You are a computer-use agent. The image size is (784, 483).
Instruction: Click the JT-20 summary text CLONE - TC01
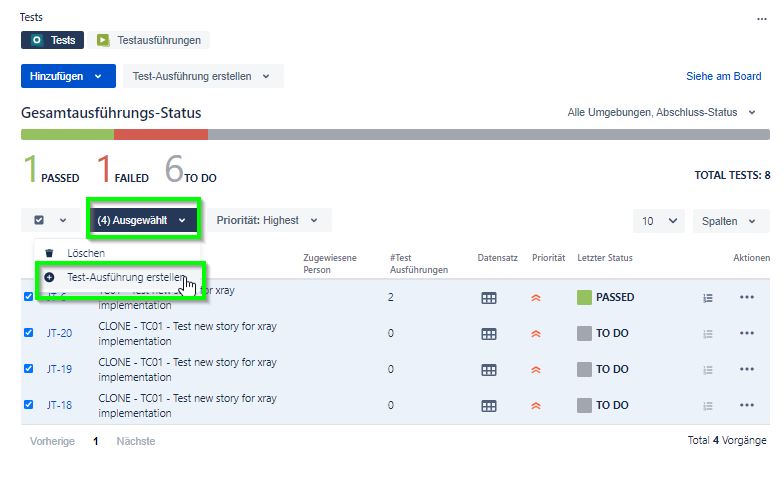tap(187, 334)
